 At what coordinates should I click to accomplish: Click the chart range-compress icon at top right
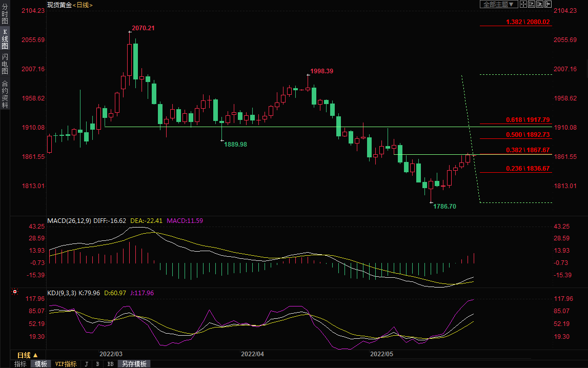[532, 4]
